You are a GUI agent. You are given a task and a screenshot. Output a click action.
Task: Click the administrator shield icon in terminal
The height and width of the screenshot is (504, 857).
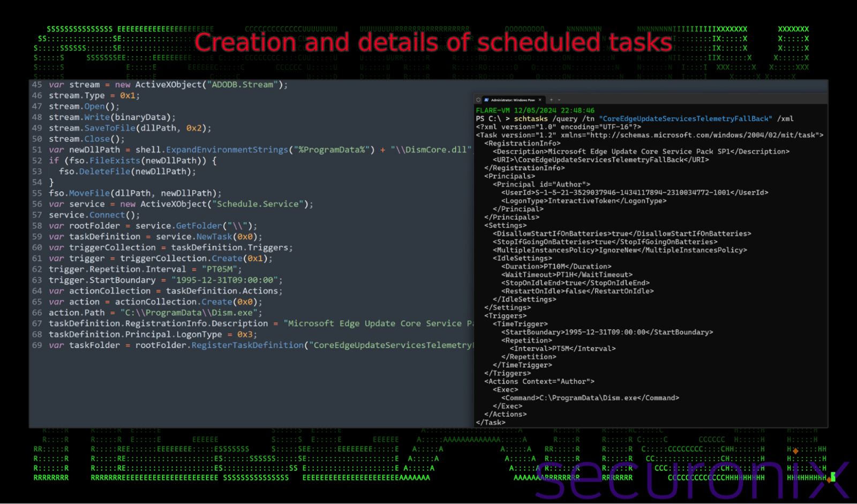[478, 100]
